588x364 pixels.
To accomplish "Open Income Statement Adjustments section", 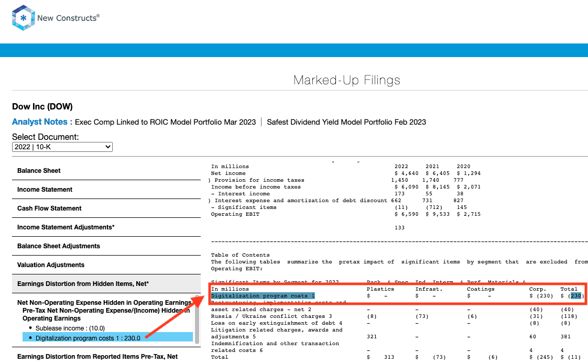I will (106, 227).
